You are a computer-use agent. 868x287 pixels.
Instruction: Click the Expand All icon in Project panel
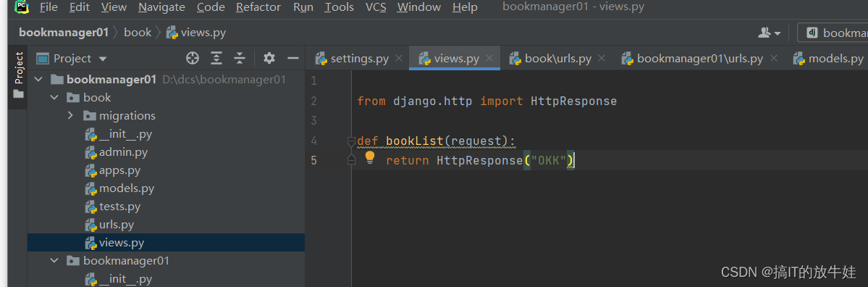[216, 58]
